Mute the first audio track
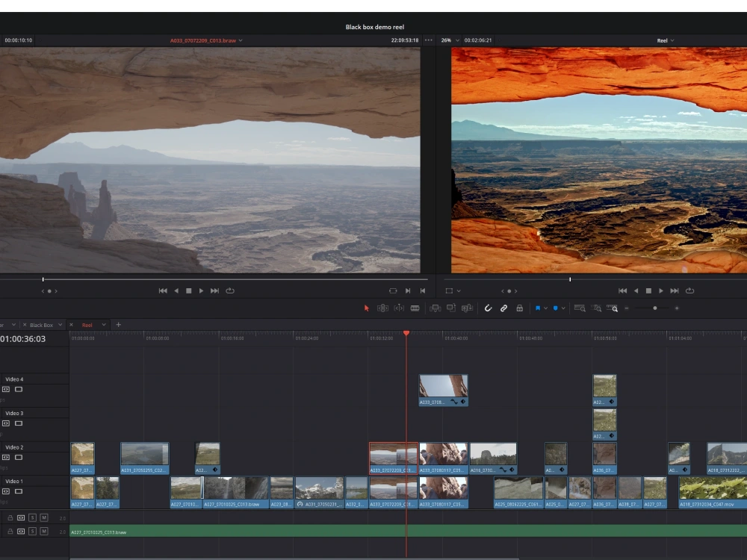Image resolution: width=747 pixels, height=560 pixels. click(x=44, y=517)
